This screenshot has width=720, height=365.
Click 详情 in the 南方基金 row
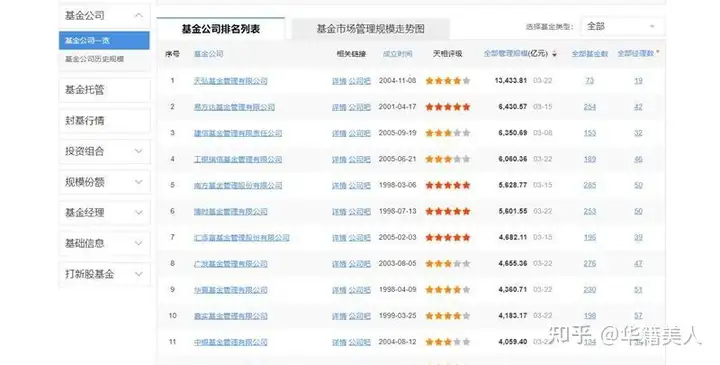click(x=339, y=185)
